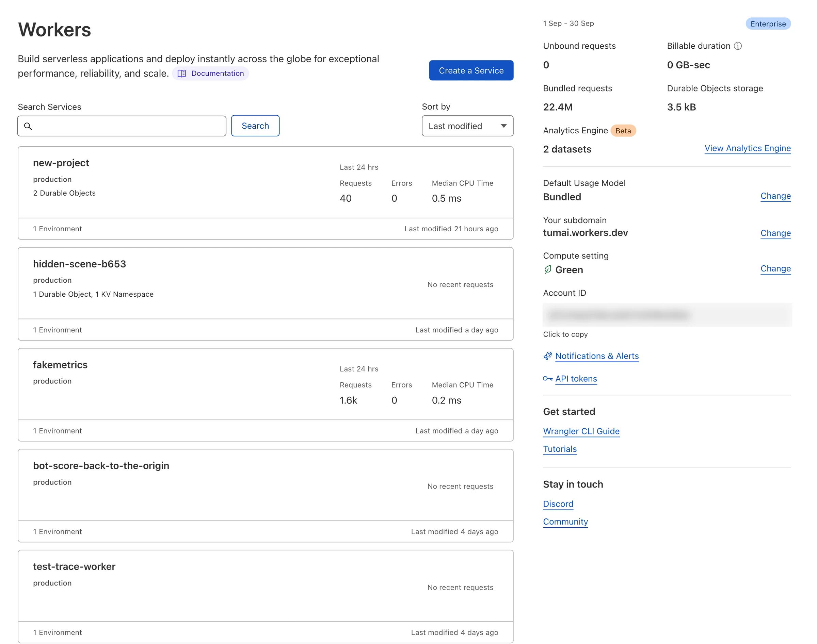Click the Documentation book icon
The image size is (817, 644).
[x=181, y=73]
